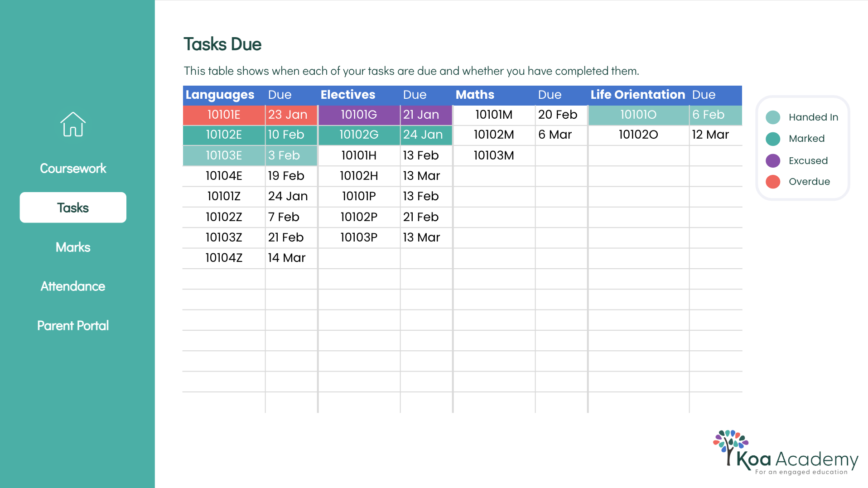Open handed-in task 10101O
The width and height of the screenshot is (868, 488).
tap(638, 115)
